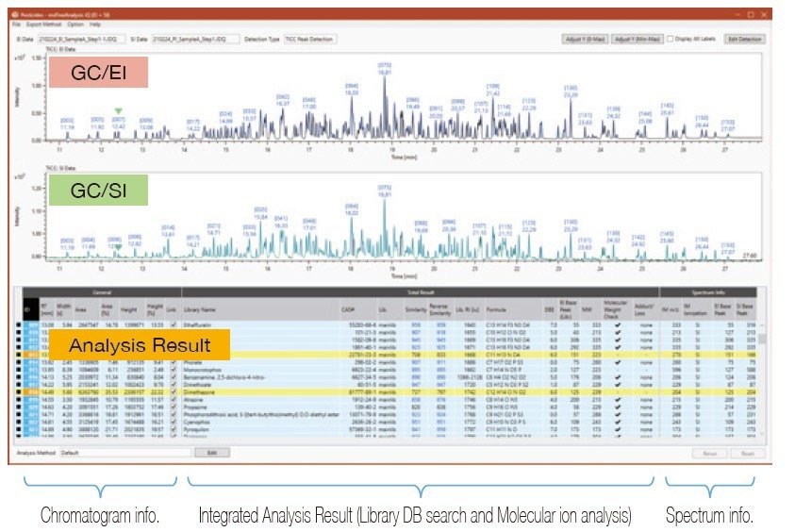Viewport: 795px width, 532px height.
Task: Click the Molecular Weight Check column header
Action: [616, 309]
